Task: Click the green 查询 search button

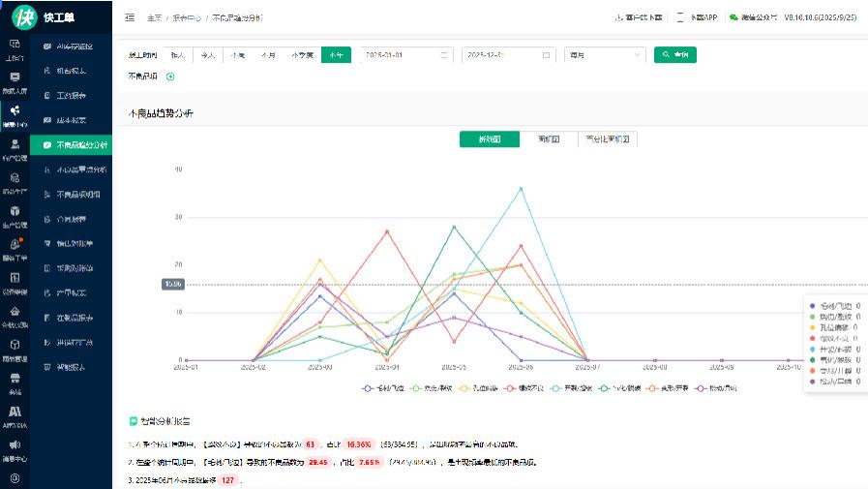Action: pos(674,55)
